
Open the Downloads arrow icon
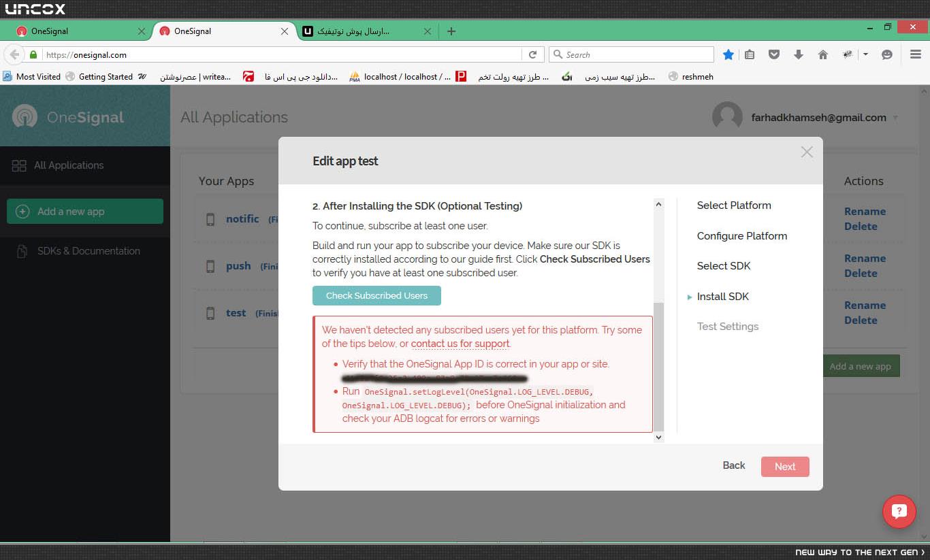[x=799, y=54]
